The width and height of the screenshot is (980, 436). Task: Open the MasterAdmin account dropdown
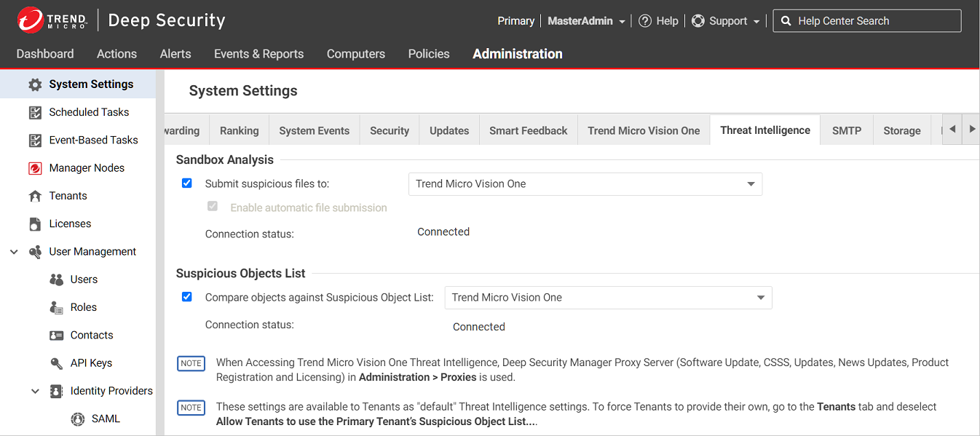(x=586, y=21)
